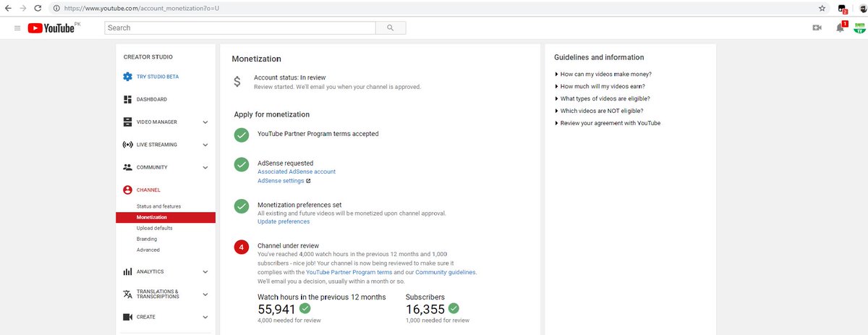
Task: Click the TRY STUDIO BETA link text
Action: tap(158, 77)
